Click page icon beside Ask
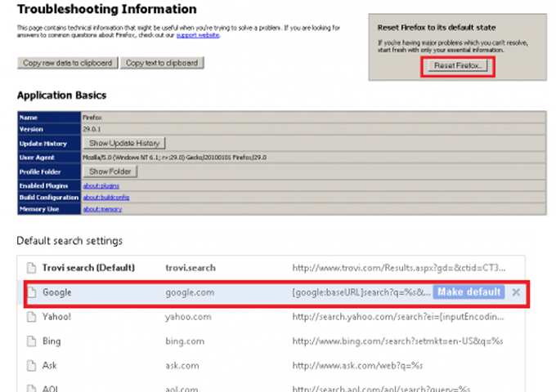This screenshot has width=556, height=392. pos(32,365)
